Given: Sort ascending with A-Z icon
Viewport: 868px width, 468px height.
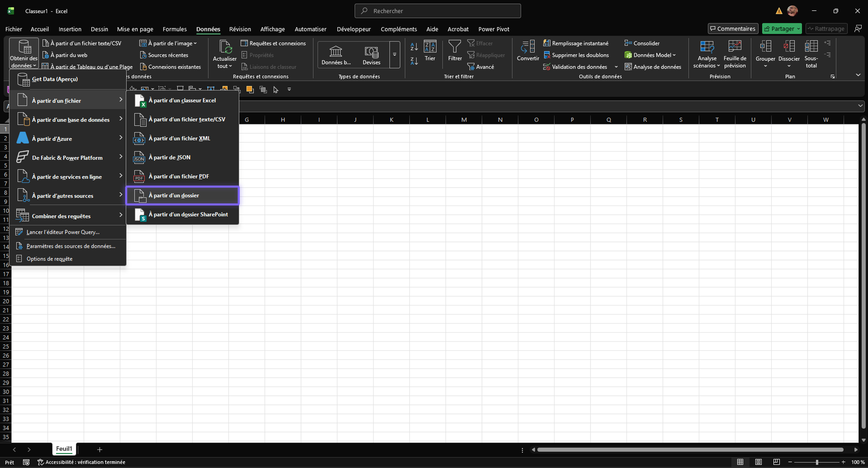Looking at the screenshot, I should click(x=414, y=46).
